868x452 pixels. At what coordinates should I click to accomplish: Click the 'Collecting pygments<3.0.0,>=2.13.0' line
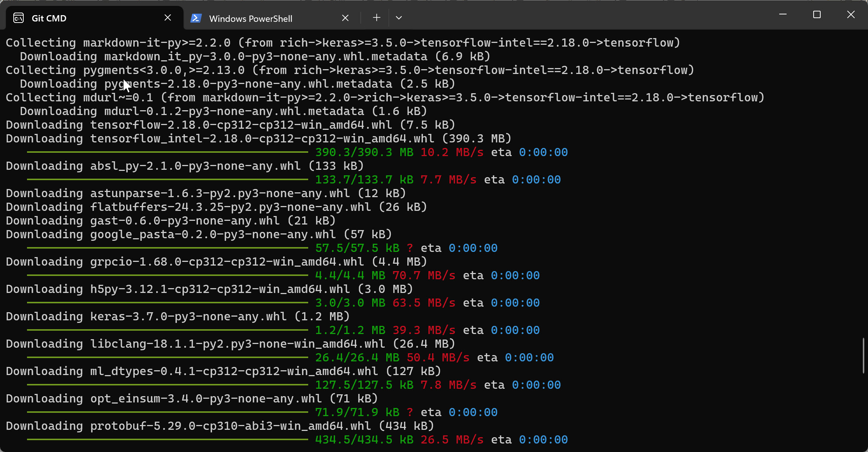(350, 70)
